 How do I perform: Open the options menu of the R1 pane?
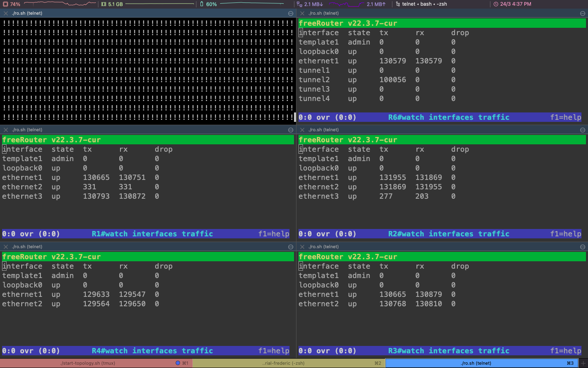[x=291, y=130]
